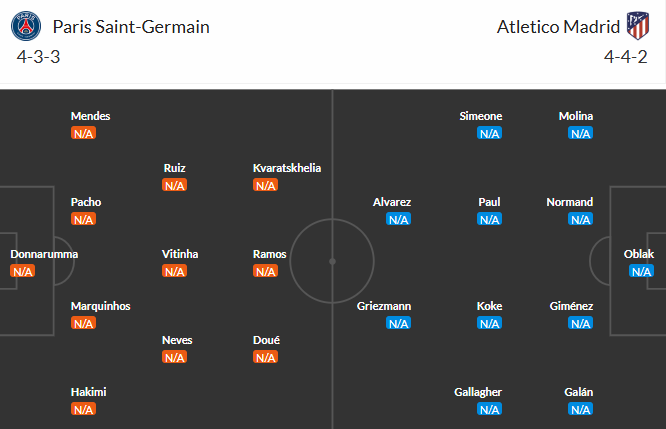Select Hakimi in the PSG lineup
Viewport: 666px width, 429px height.
tap(88, 392)
